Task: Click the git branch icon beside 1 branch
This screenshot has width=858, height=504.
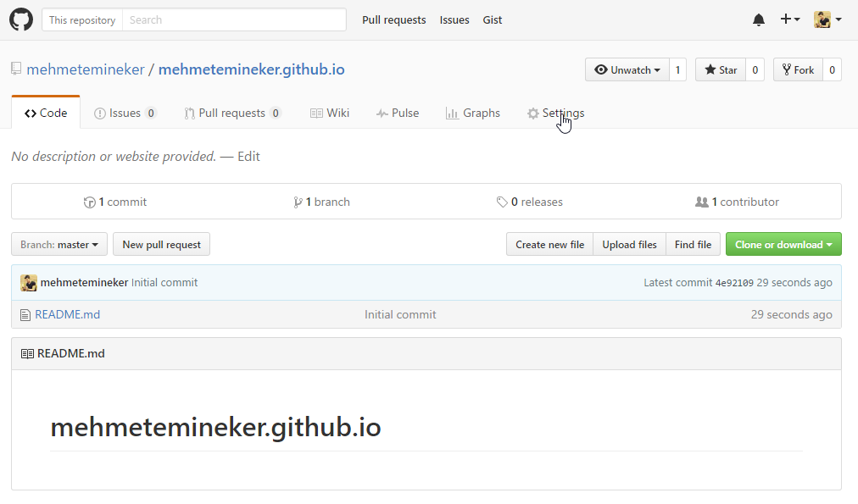Action: 298,202
